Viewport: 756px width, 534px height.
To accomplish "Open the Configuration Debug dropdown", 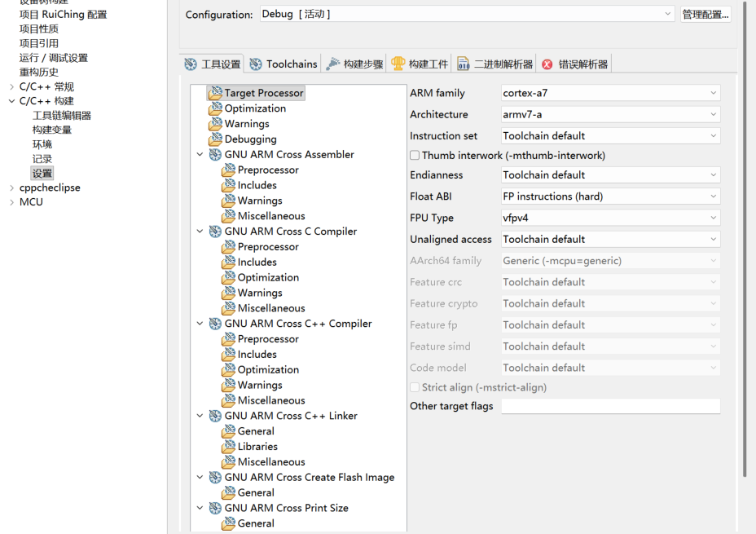I will [x=468, y=14].
